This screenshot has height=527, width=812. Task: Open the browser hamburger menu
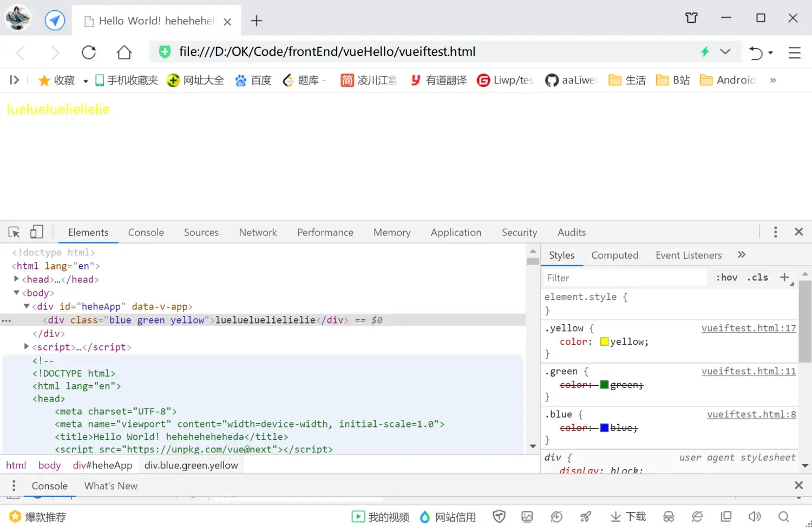(x=794, y=52)
